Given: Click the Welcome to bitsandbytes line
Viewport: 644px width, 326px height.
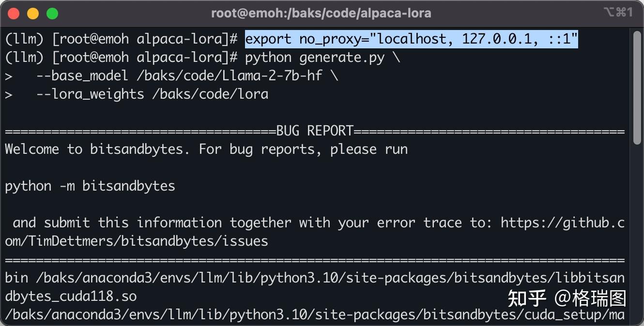Looking at the screenshot, I should click(x=206, y=149).
